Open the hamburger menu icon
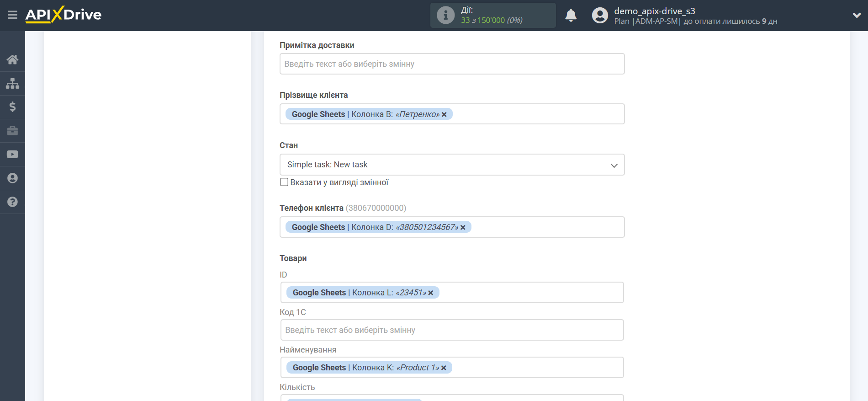Image resolution: width=868 pixels, height=401 pixels. click(x=12, y=15)
